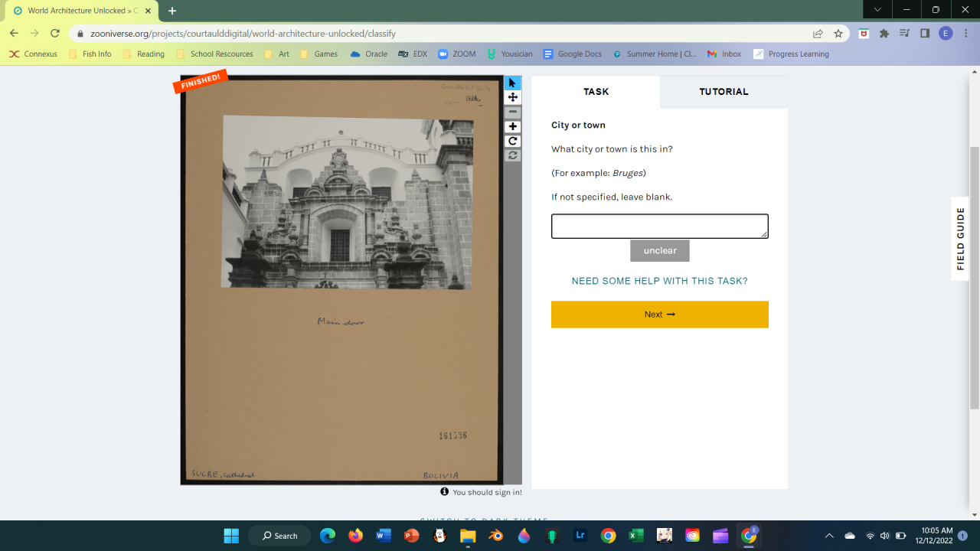The width and height of the screenshot is (980, 551).
Task: Open the Art bookmark folder
Action: pos(276,54)
